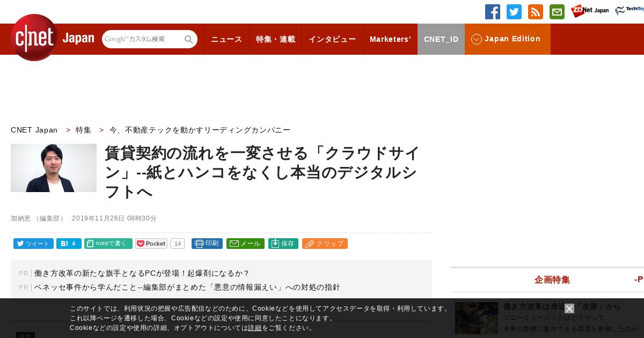Screen dimensions: 644x338
Task: Open the green mail newsletter icon
Action: (557, 12)
